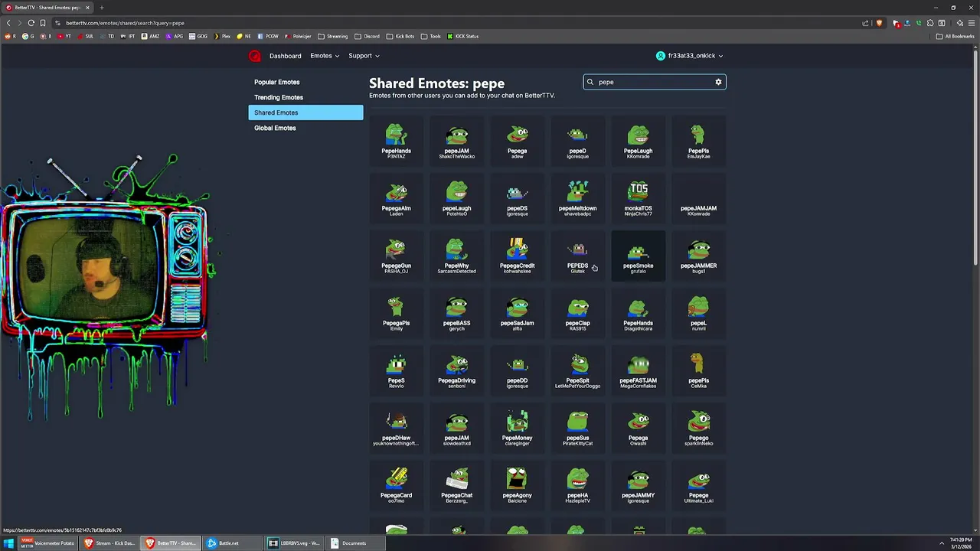Open the PCGW bookmark
980x551 pixels.
tap(268, 36)
